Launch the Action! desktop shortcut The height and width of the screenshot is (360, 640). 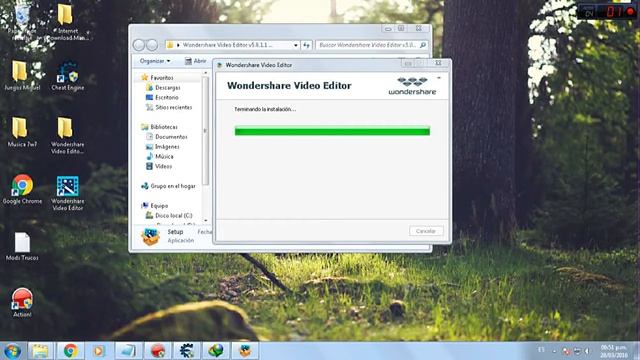coord(22,302)
